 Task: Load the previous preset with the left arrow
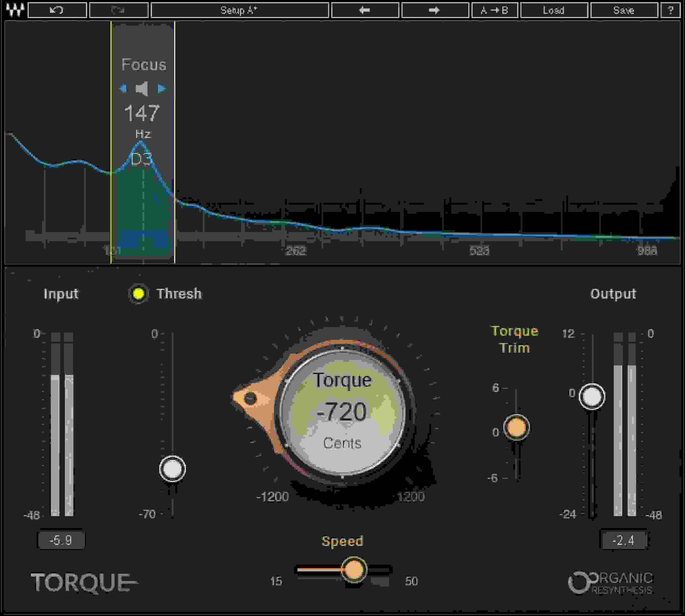coord(365,10)
